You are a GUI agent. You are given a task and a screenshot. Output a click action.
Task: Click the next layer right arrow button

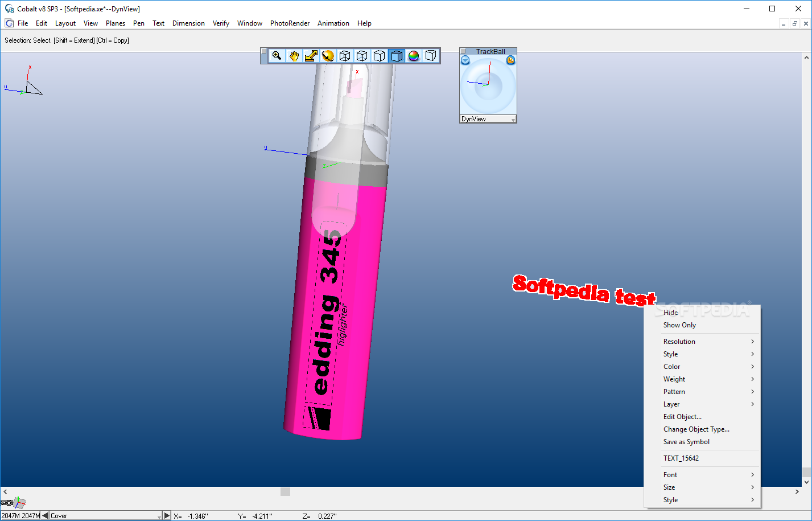pyautogui.click(x=167, y=516)
